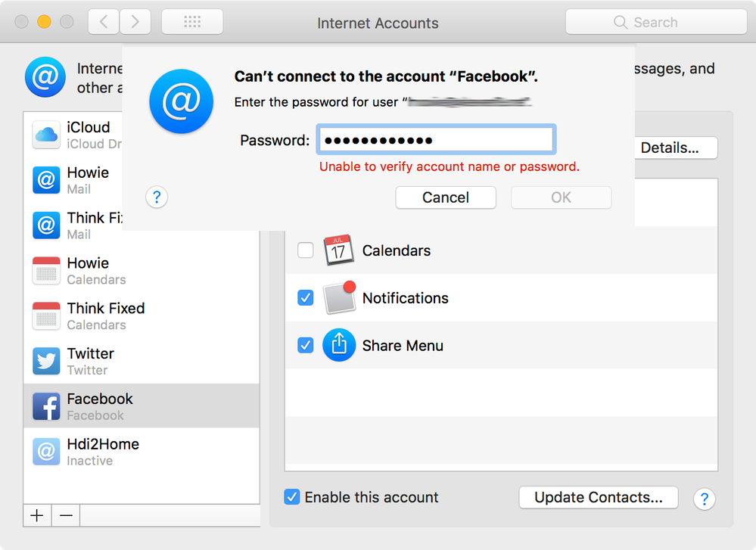The image size is (756, 550).
Task: Click the Share Menu icon
Action: (x=339, y=345)
